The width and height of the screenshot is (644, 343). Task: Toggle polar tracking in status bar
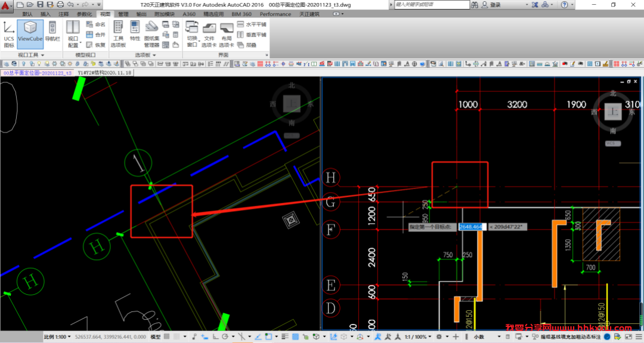(x=225, y=337)
